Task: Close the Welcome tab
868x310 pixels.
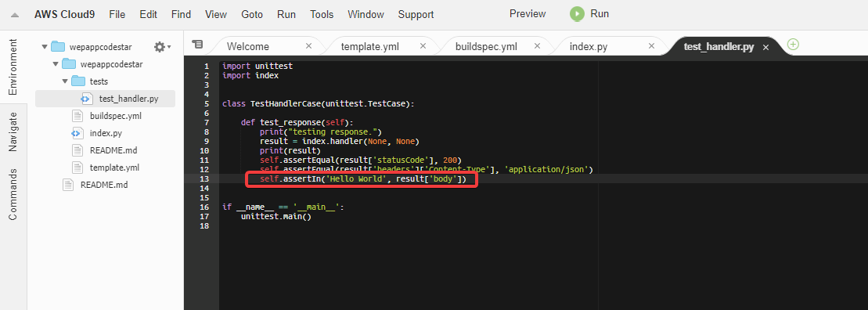Action: (309, 46)
